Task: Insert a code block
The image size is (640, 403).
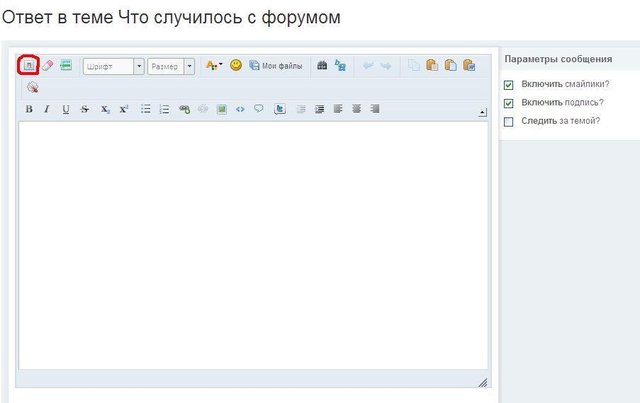Action: 240,109
